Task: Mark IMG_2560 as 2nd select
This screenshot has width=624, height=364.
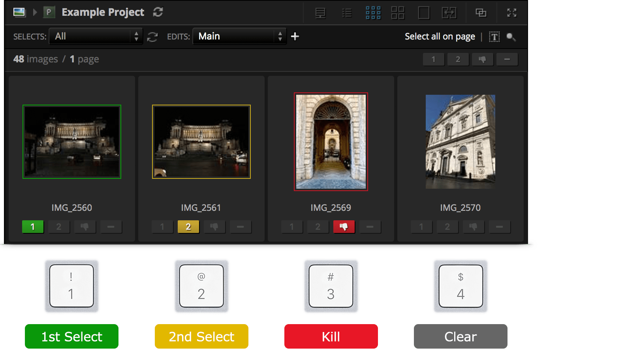Action: tap(59, 227)
